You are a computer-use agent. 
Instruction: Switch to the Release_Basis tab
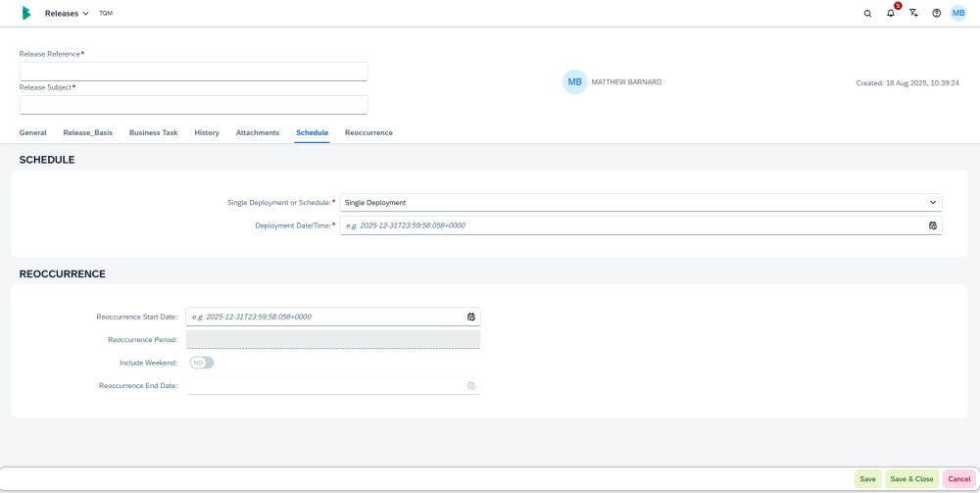(x=88, y=132)
